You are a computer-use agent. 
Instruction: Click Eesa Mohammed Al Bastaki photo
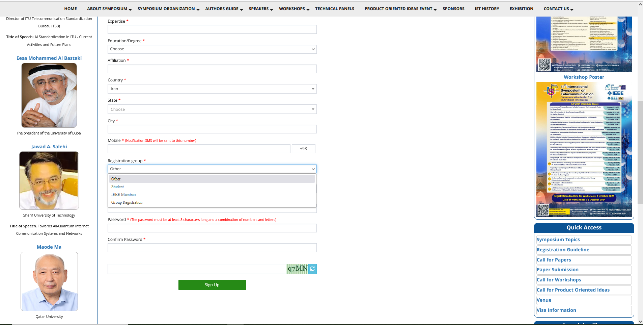[x=49, y=95]
